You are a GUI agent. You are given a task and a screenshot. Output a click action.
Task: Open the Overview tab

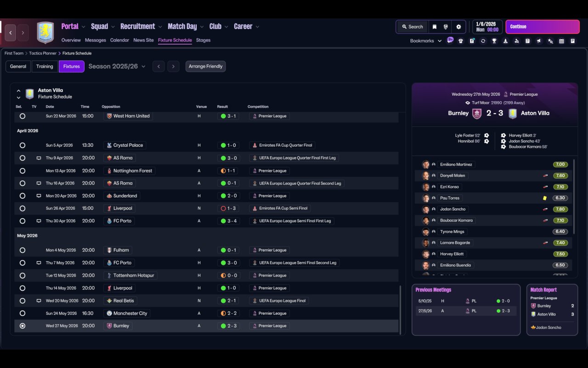point(71,40)
